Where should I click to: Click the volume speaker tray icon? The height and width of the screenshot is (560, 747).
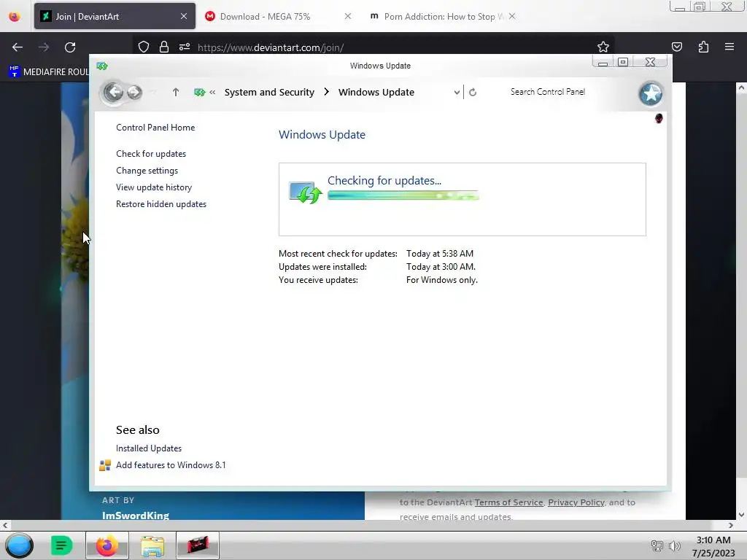[x=674, y=545]
